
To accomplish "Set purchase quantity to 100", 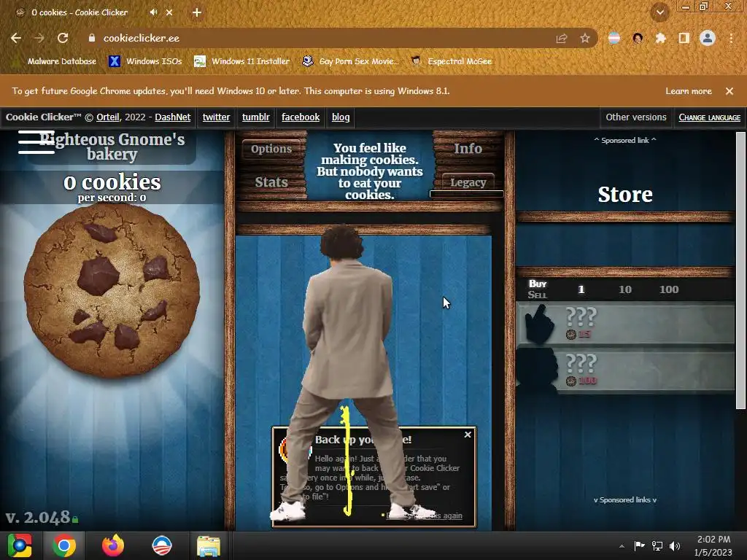I will (669, 289).
